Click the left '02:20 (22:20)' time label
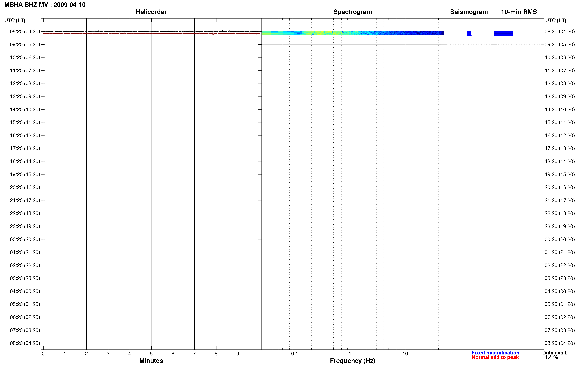588x368 pixels. (x=25, y=265)
